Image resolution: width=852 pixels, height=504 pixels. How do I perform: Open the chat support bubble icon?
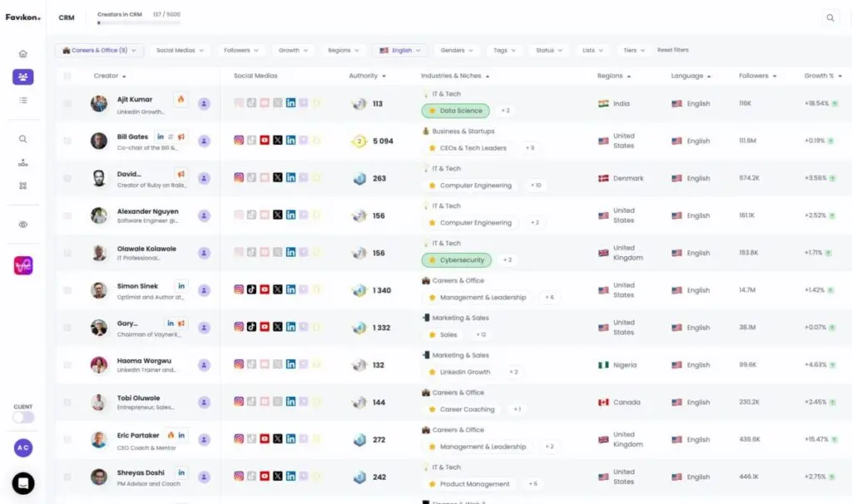pos(23,483)
